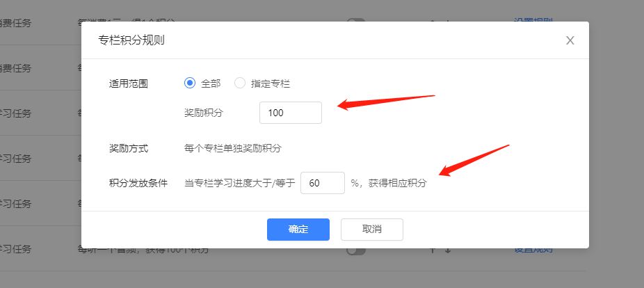Image resolution: width=644 pixels, height=288 pixels.
Task: Click the 每个专栏单独奖励积分 text
Action: click(x=233, y=148)
